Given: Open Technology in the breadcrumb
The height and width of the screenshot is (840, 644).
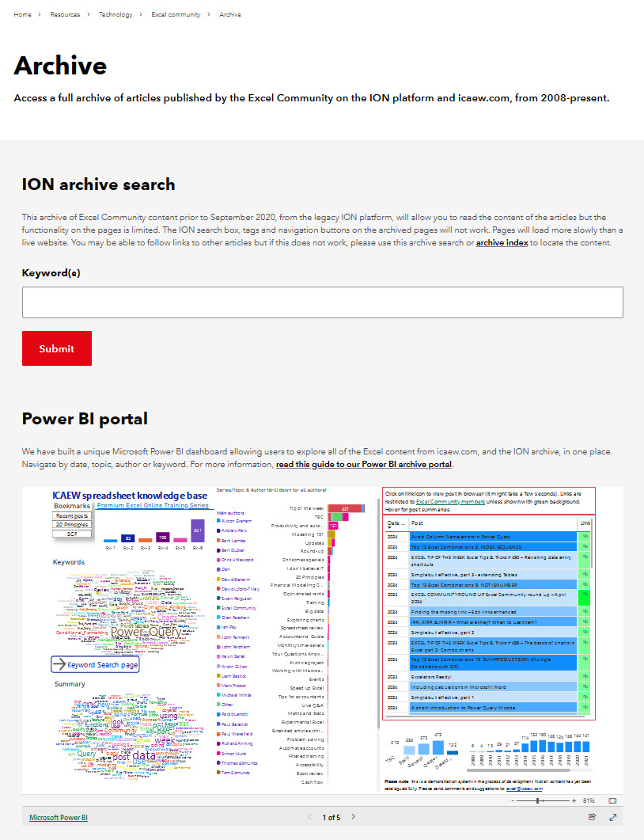Looking at the screenshot, I should click(116, 14).
